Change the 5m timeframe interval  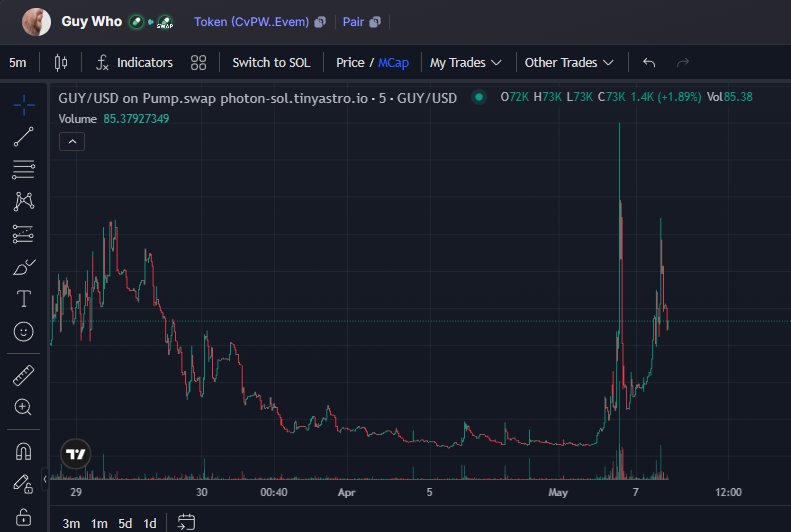(x=18, y=63)
